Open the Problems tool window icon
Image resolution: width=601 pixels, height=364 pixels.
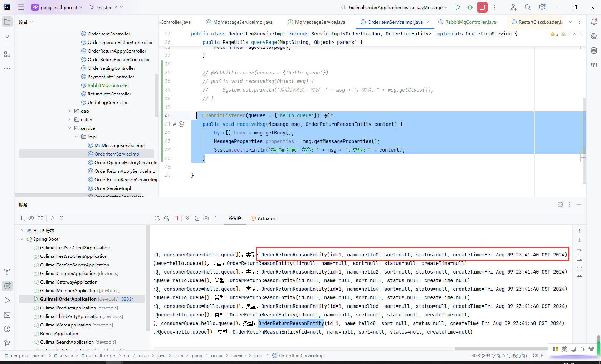[x=7, y=329]
